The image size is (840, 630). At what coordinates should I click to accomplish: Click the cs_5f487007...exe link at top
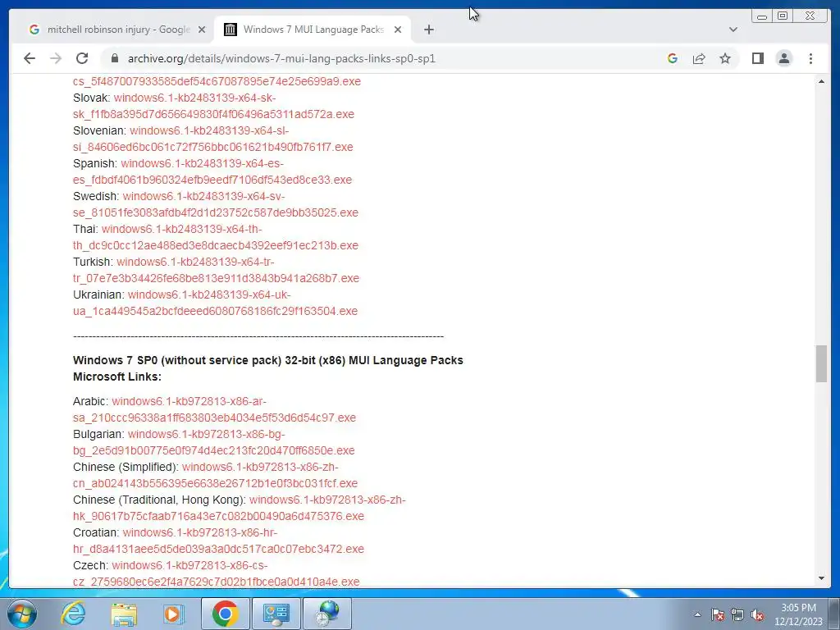coord(217,81)
